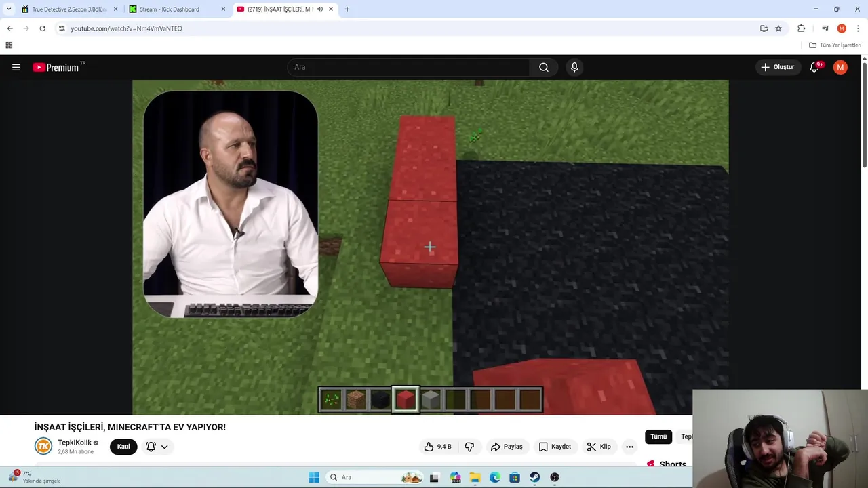The width and height of the screenshot is (868, 488).
Task: Open Chrome three-dot menu
Action: coord(858,28)
